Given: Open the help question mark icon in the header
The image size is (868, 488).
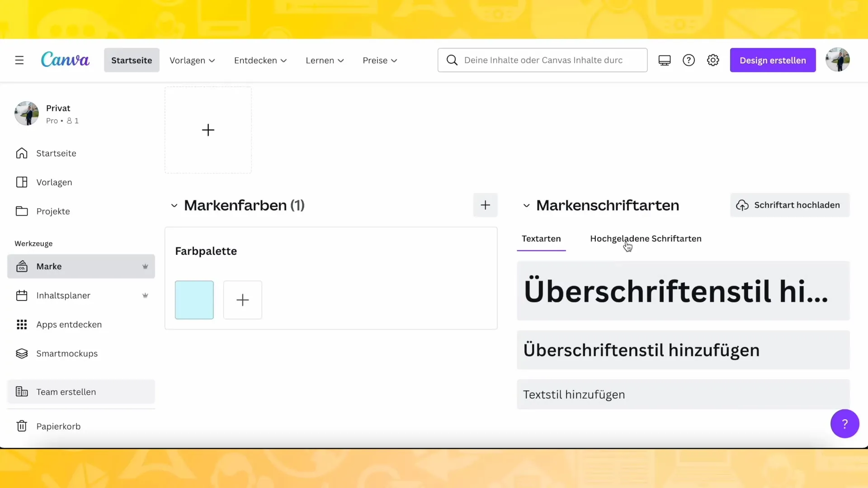Looking at the screenshot, I should [x=689, y=60].
